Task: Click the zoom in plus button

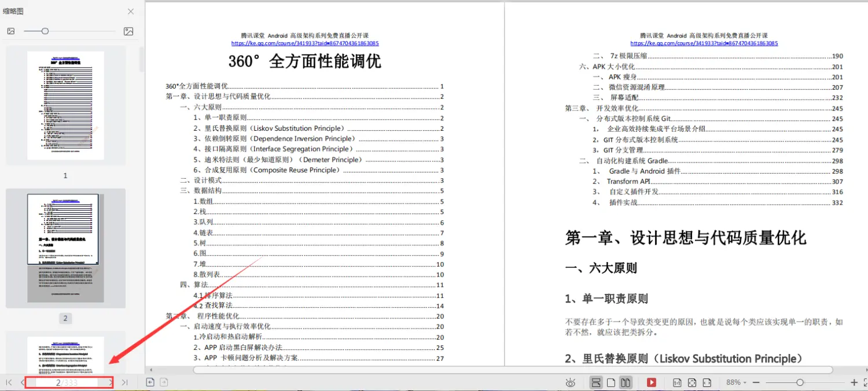Action: [x=854, y=382]
